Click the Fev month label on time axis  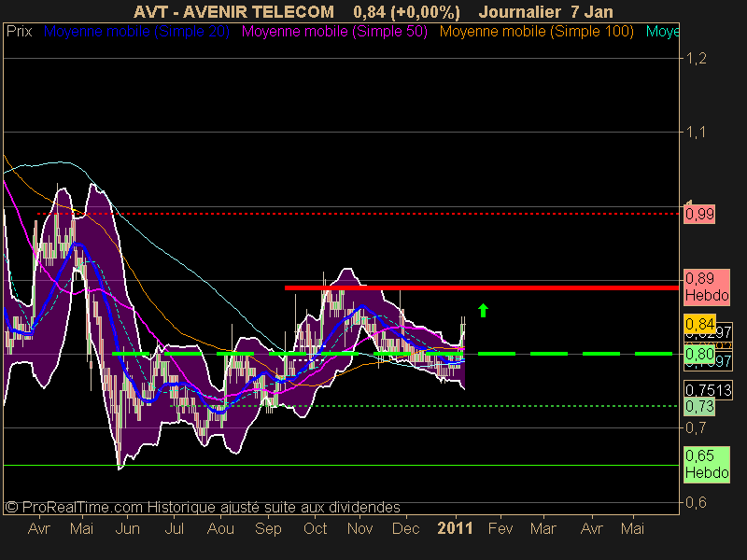(500, 528)
